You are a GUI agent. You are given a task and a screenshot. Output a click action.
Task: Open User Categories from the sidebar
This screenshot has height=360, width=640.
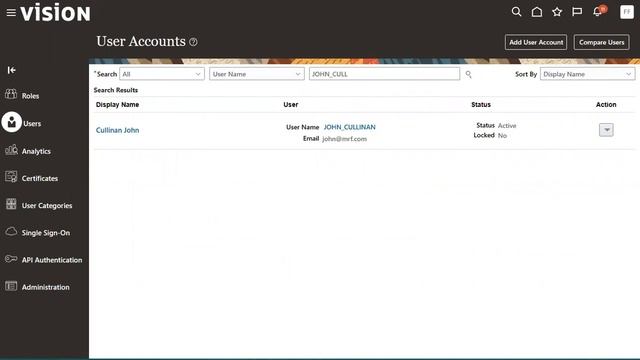click(47, 206)
